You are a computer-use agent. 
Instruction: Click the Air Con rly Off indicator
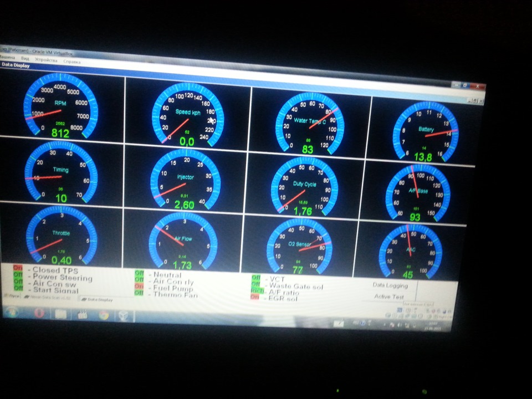[x=140, y=279]
